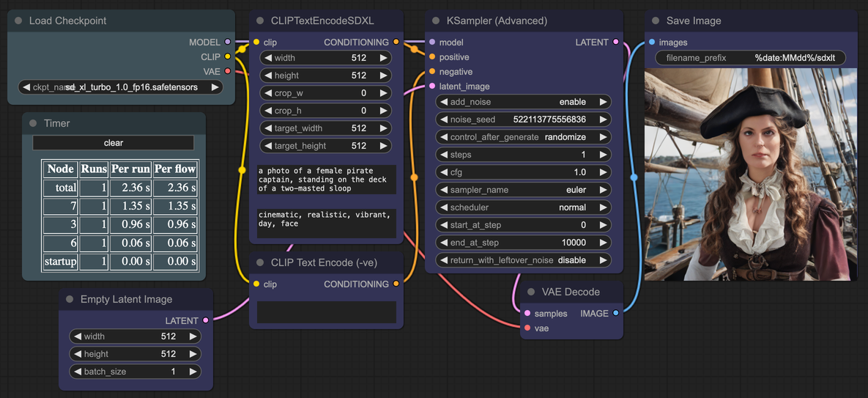Collapse the Empty Latent Image node dot
Screen dimensions: 868x398
click(69, 299)
